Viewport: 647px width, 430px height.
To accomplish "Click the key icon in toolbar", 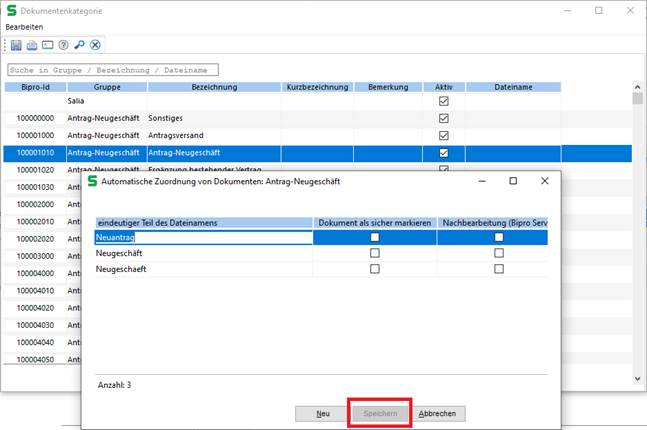I will click(79, 45).
